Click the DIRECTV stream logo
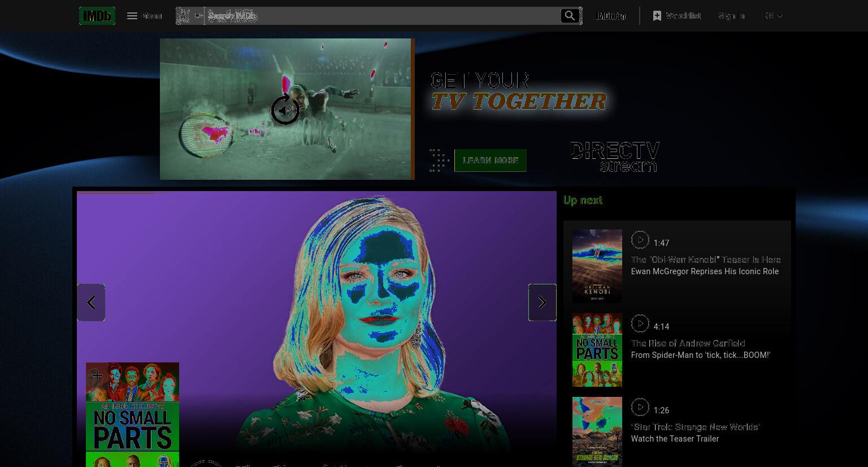This screenshot has width=868, height=467. (615, 157)
